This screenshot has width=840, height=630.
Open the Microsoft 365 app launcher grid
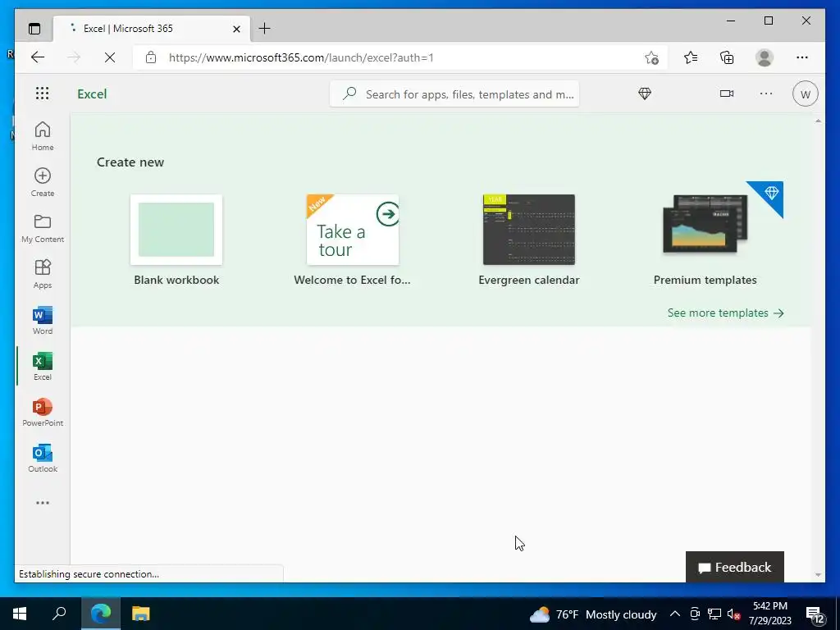pos(43,94)
